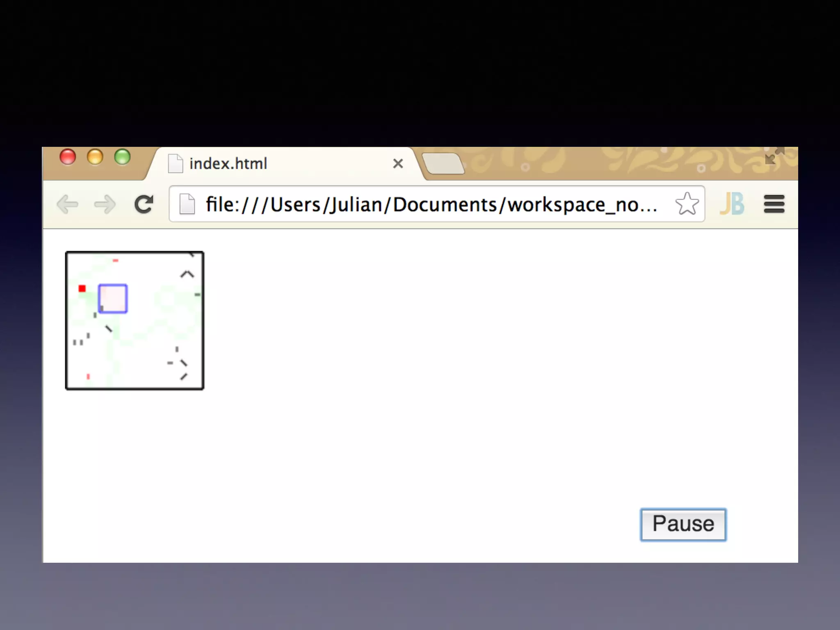Click the forward navigation arrow
The width and height of the screenshot is (840, 630).
[105, 204]
